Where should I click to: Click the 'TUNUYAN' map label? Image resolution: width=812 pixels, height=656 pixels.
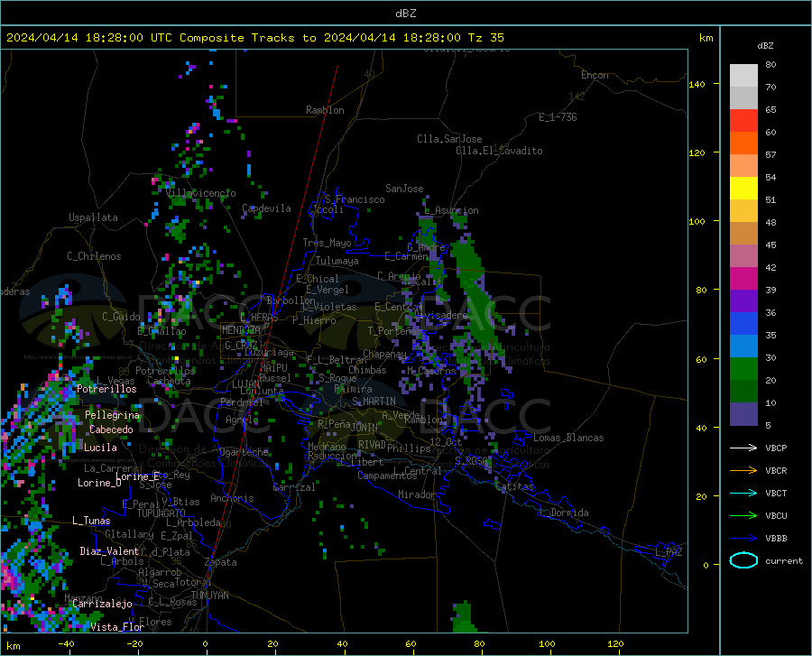[209, 596]
